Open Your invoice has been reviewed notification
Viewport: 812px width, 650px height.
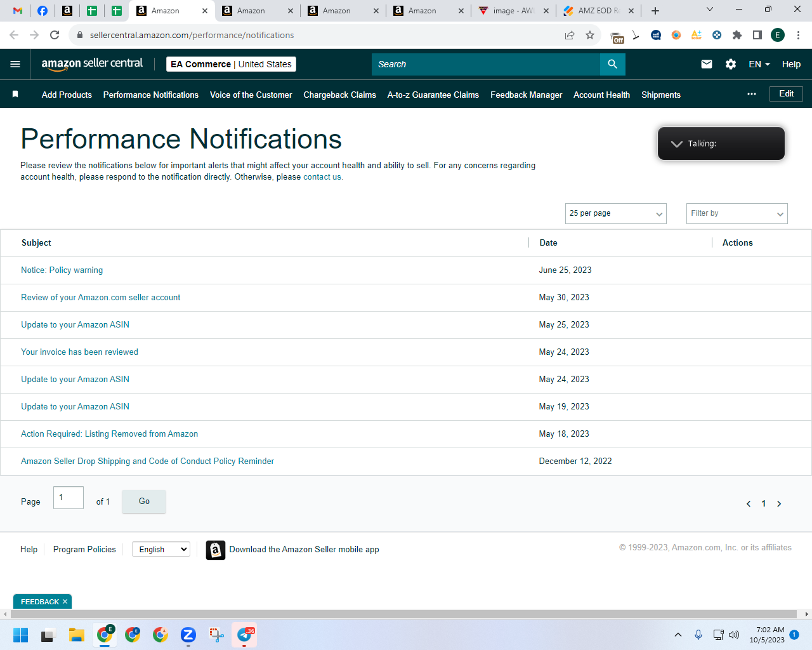79,352
